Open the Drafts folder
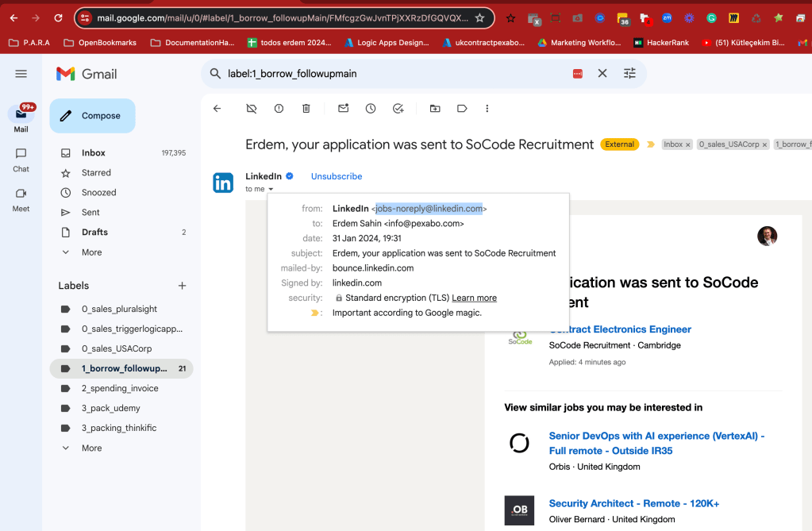Viewport: 812px width, 531px height. (x=121, y=232)
